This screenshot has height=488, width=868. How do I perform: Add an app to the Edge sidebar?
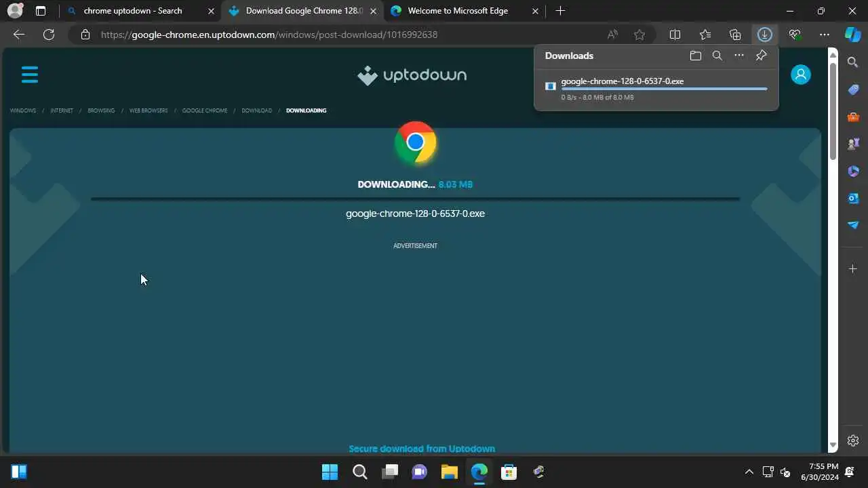coord(853,269)
